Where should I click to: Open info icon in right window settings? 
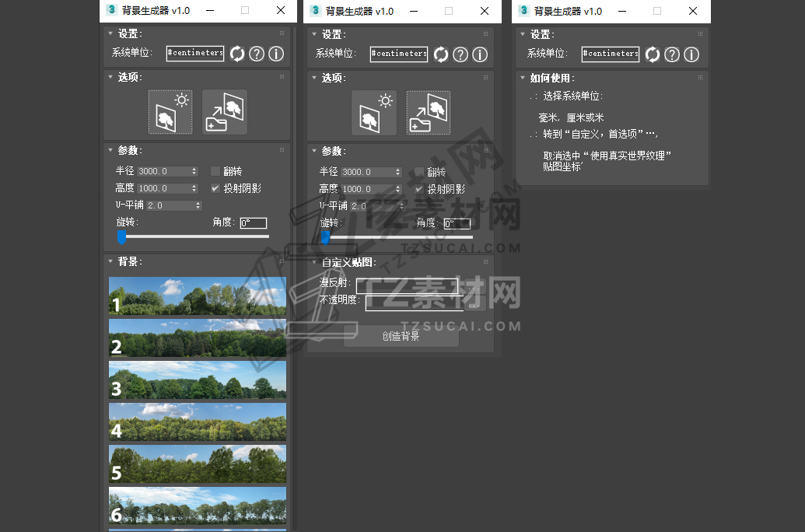[x=691, y=54]
